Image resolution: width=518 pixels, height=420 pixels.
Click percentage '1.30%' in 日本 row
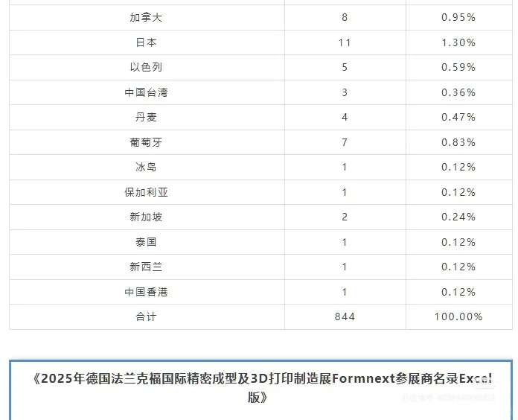point(458,42)
